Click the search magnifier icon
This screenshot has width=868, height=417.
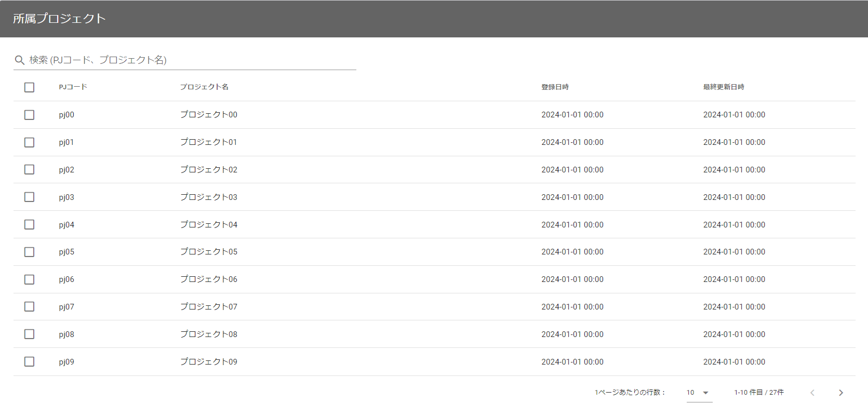tap(20, 60)
